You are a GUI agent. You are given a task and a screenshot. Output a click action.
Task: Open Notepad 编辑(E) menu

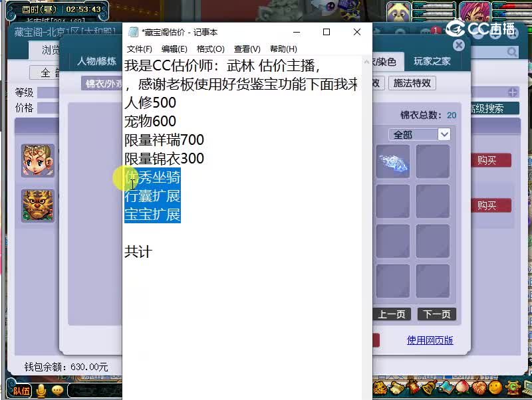174,49
